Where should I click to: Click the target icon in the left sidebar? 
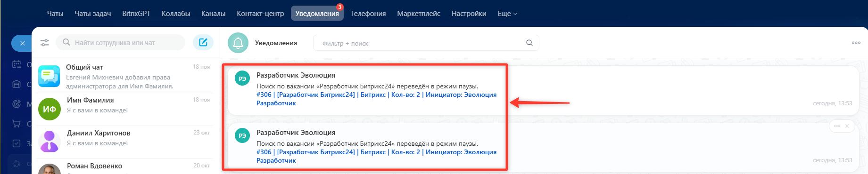coord(17,104)
